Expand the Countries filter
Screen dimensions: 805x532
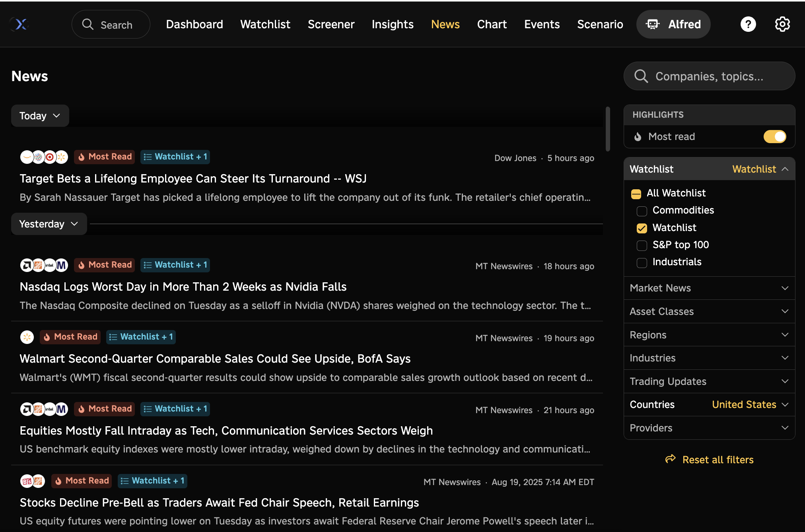[x=709, y=404]
